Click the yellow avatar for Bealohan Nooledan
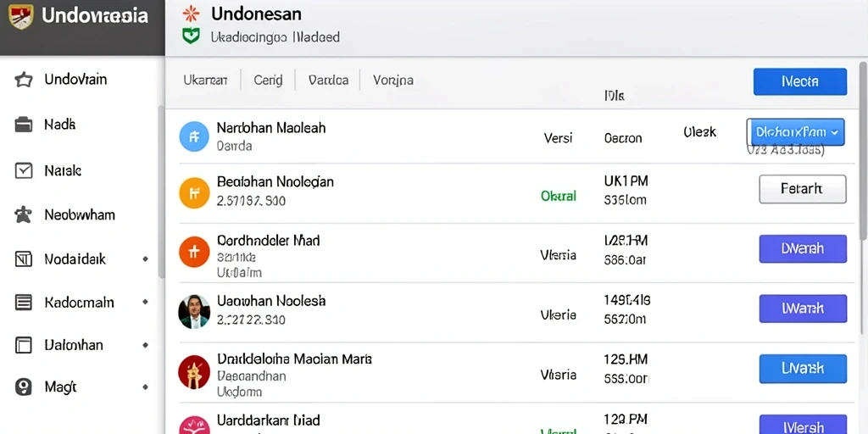 (194, 193)
